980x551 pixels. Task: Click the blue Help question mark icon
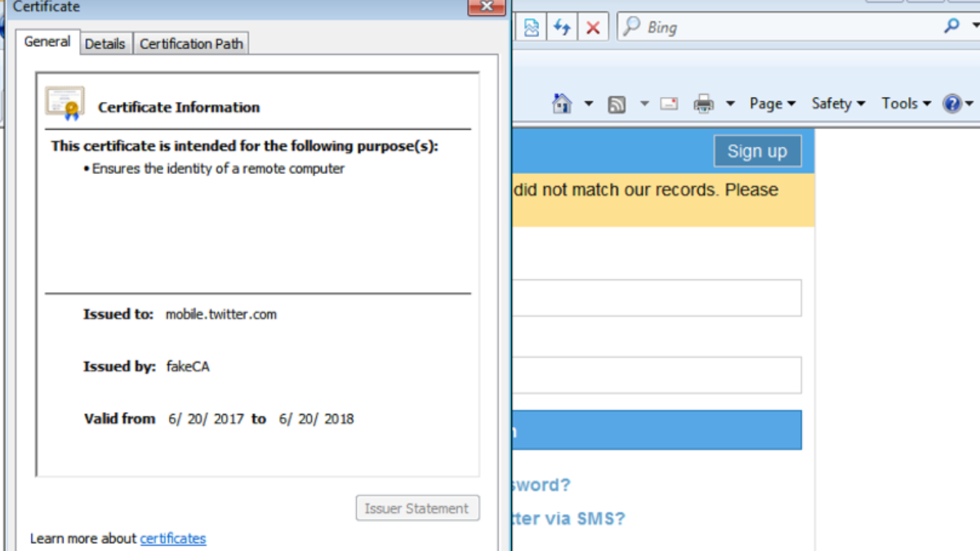[x=952, y=104]
